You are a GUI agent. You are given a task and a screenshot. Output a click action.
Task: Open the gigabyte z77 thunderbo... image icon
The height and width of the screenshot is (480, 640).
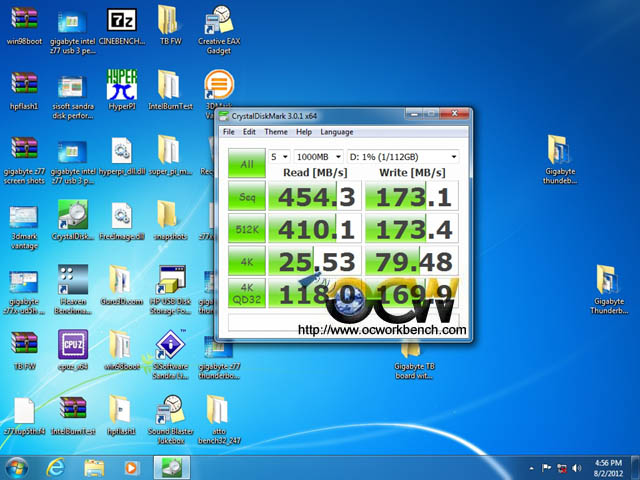(x=219, y=352)
